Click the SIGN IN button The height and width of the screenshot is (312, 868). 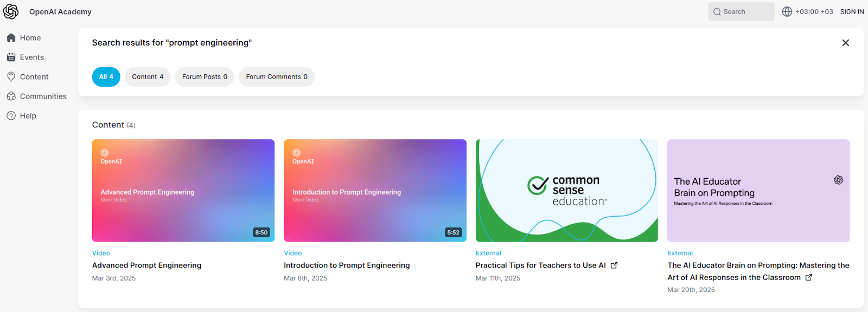pos(852,11)
